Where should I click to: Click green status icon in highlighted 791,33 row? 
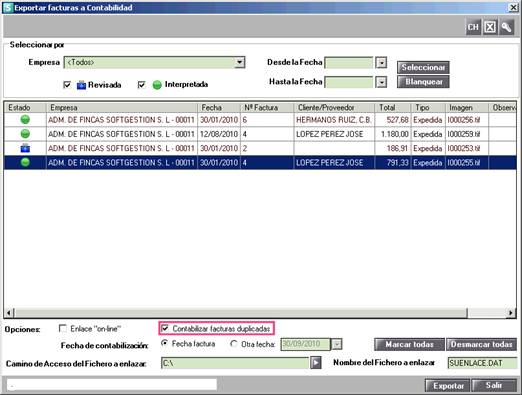[25, 162]
